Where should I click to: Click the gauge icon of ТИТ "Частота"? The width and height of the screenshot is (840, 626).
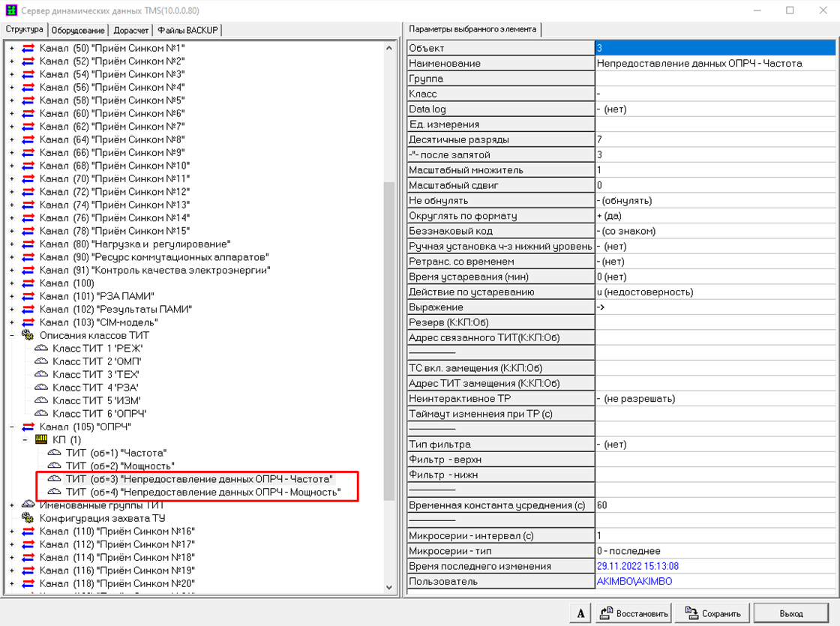point(55,453)
